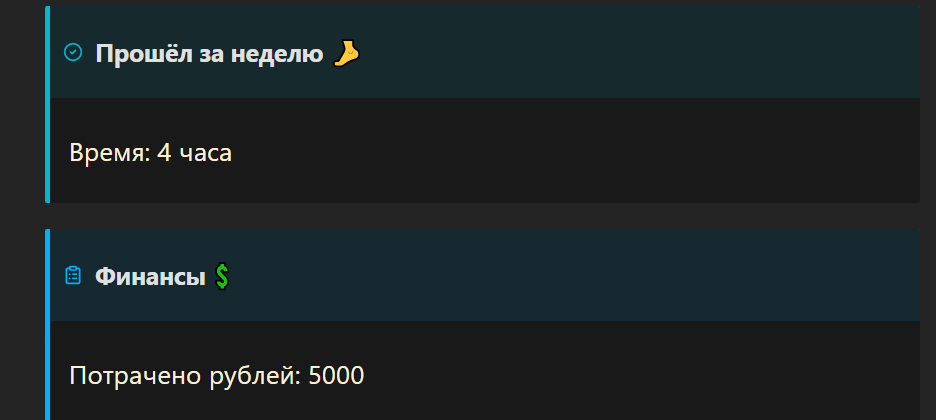Place cursor on the number 5000
936x420 pixels.
coord(336,376)
